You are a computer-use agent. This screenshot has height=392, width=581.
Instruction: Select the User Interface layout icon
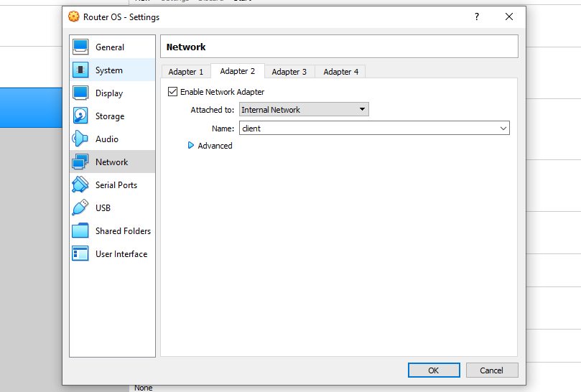pyautogui.click(x=80, y=254)
